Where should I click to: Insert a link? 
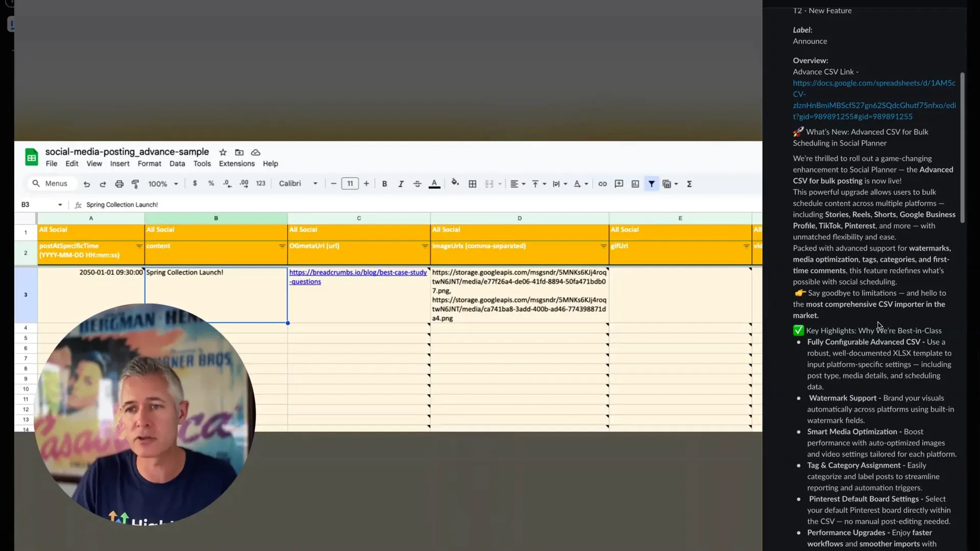(602, 184)
